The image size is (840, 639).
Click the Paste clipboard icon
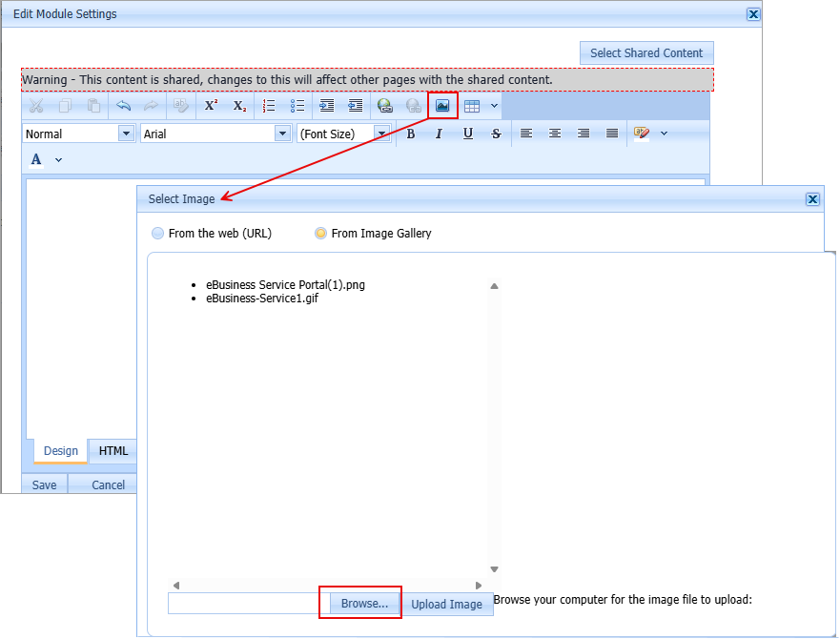[93, 106]
